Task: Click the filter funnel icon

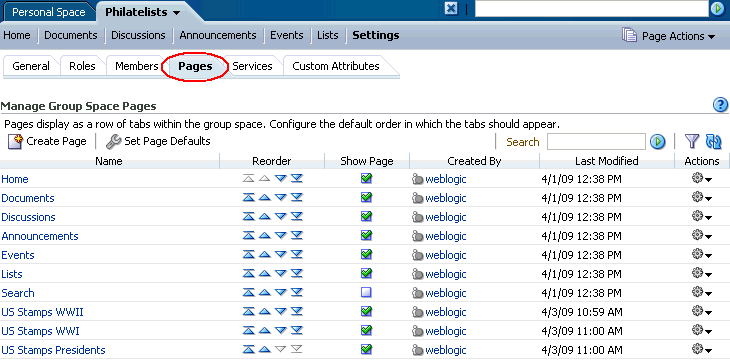Action: pos(692,141)
